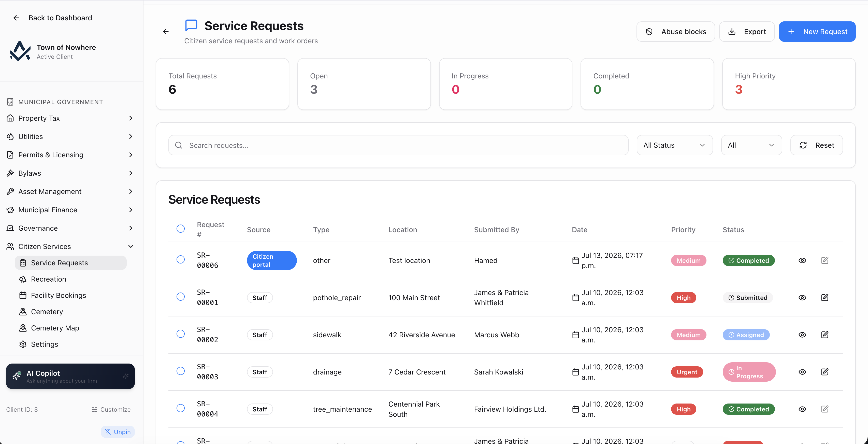Click the Bylaws gavel icon
The image size is (868, 444).
(10, 173)
